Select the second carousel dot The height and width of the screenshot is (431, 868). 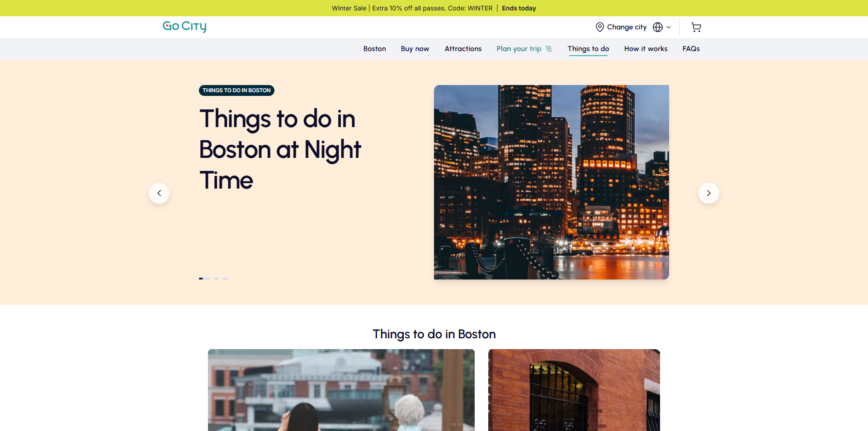pyautogui.click(x=206, y=279)
